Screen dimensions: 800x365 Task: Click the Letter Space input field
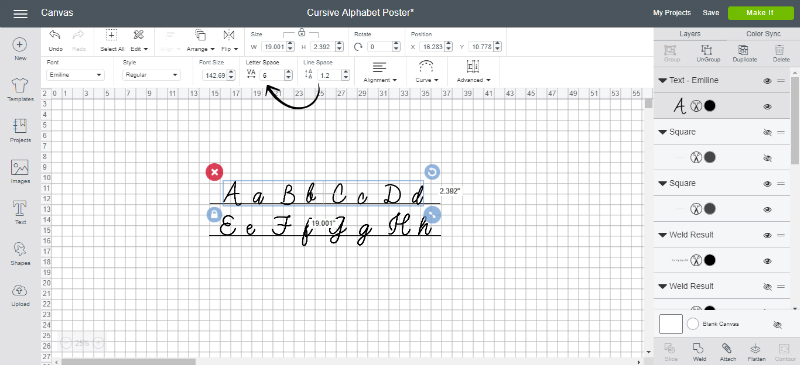pos(271,75)
